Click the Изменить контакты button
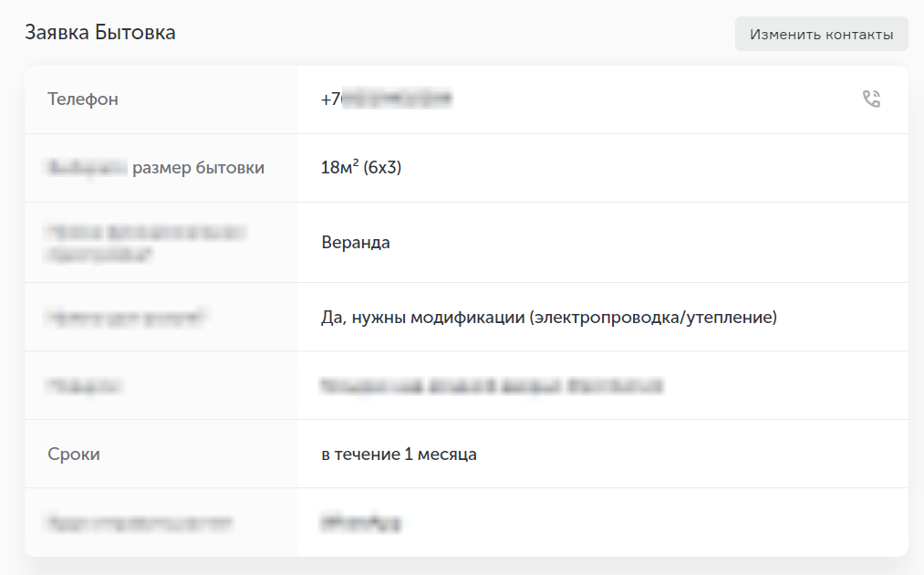Viewport: 924px width, 575px height. tap(821, 35)
